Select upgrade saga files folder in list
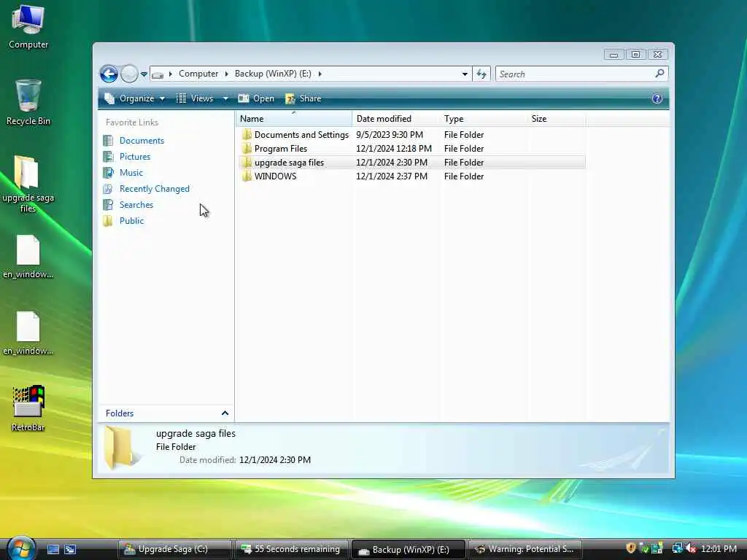 pyautogui.click(x=289, y=163)
